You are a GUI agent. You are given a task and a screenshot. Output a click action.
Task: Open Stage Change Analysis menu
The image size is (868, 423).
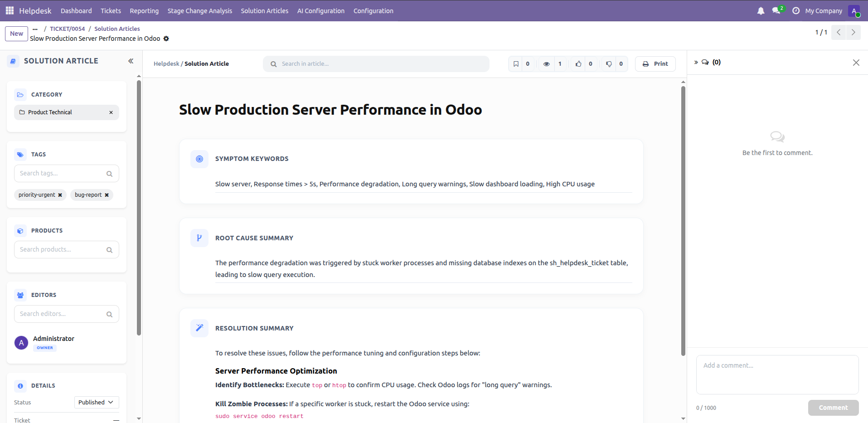pyautogui.click(x=200, y=11)
